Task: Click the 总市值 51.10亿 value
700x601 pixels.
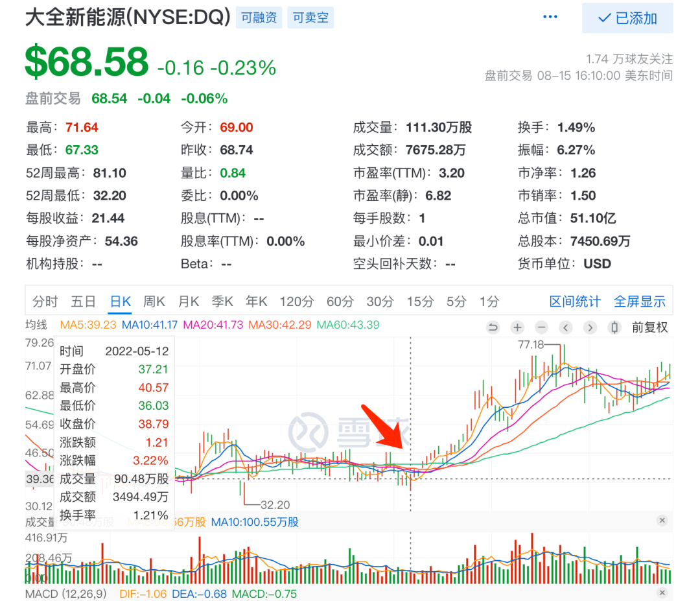Action: [593, 218]
